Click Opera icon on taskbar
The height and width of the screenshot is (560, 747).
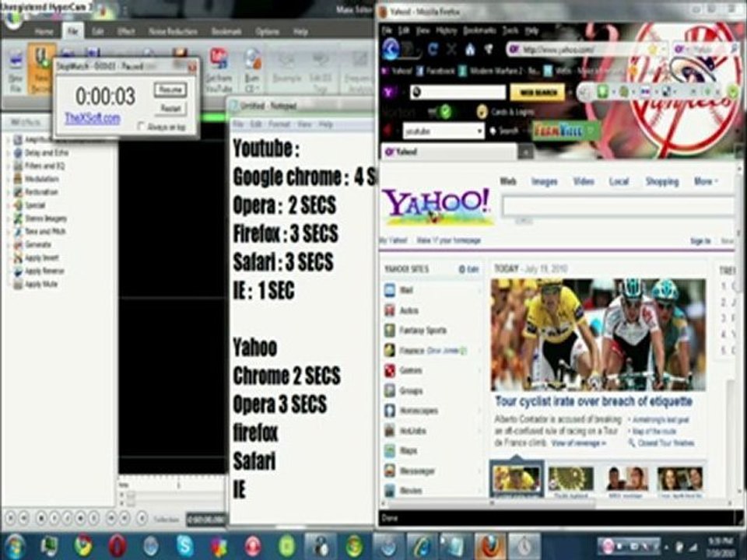click(117, 545)
